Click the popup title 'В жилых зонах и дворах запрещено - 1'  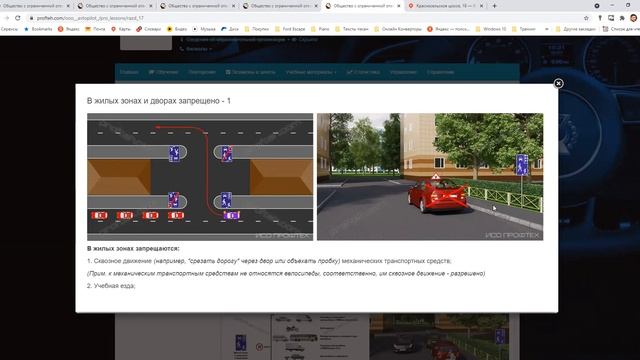[x=159, y=101]
